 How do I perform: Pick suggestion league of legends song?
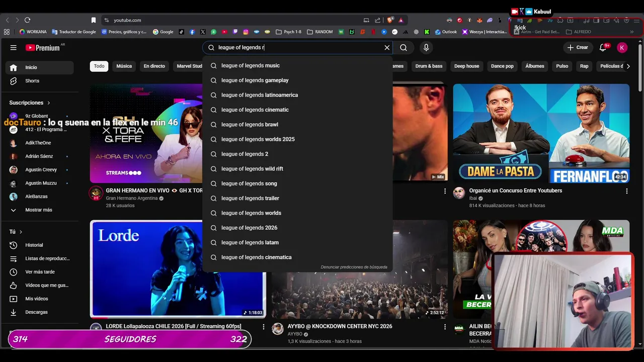pyautogui.click(x=297, y=184)
